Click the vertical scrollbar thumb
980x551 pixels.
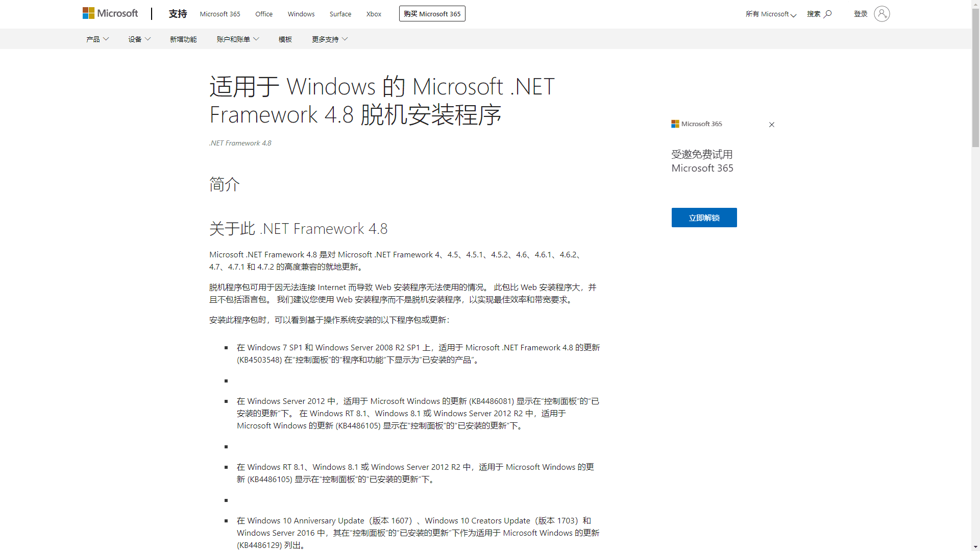pos(976,78)
